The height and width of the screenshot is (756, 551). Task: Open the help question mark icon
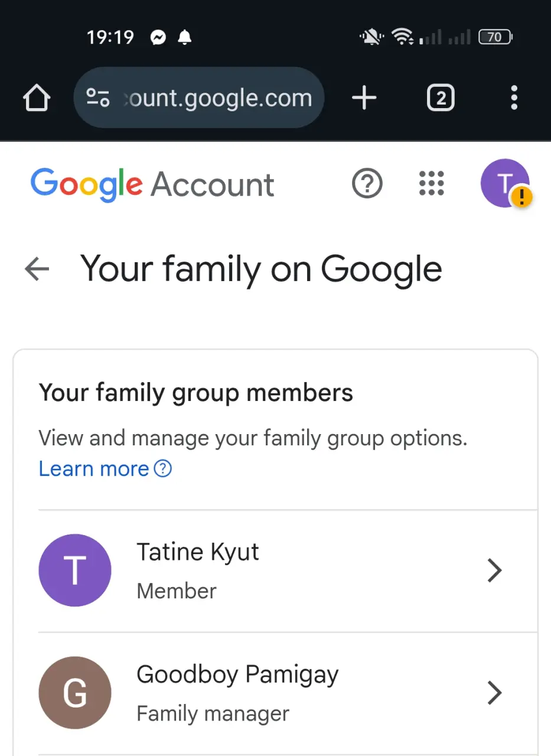(x=367, y=184)
